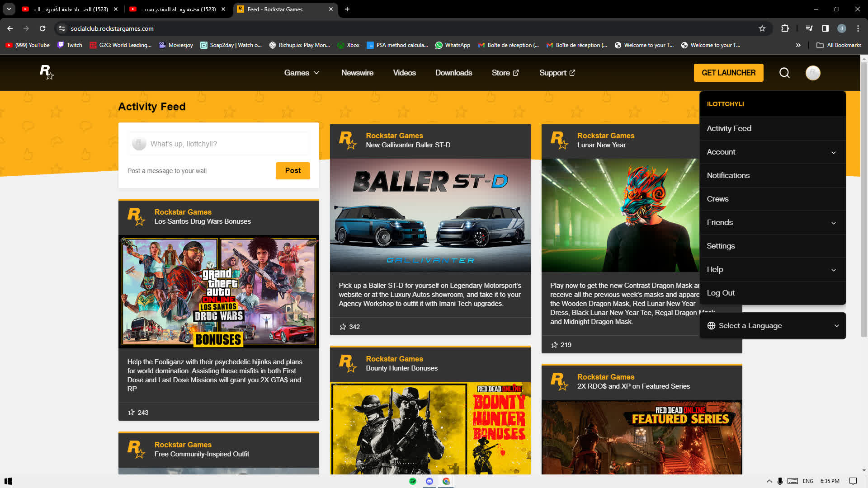Expand the Account submenu
Screen dimensions: 868x488
pos(773,152)
